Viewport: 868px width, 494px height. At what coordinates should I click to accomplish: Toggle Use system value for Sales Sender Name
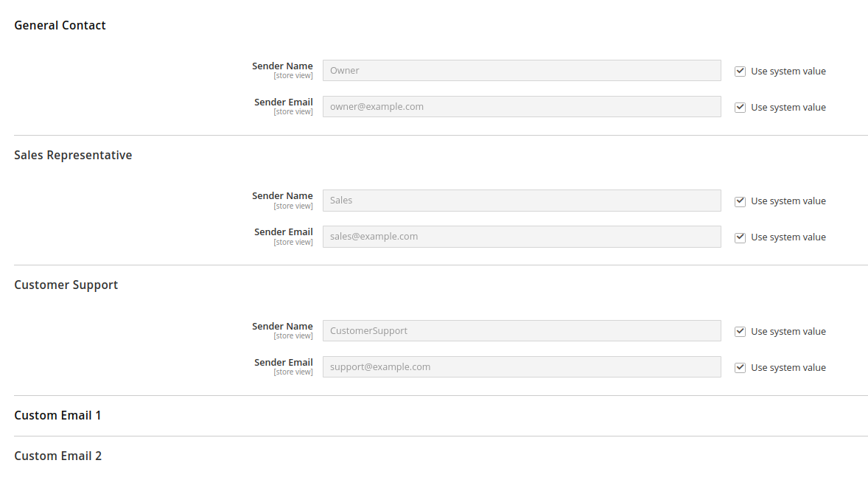(x=739, y=201)
